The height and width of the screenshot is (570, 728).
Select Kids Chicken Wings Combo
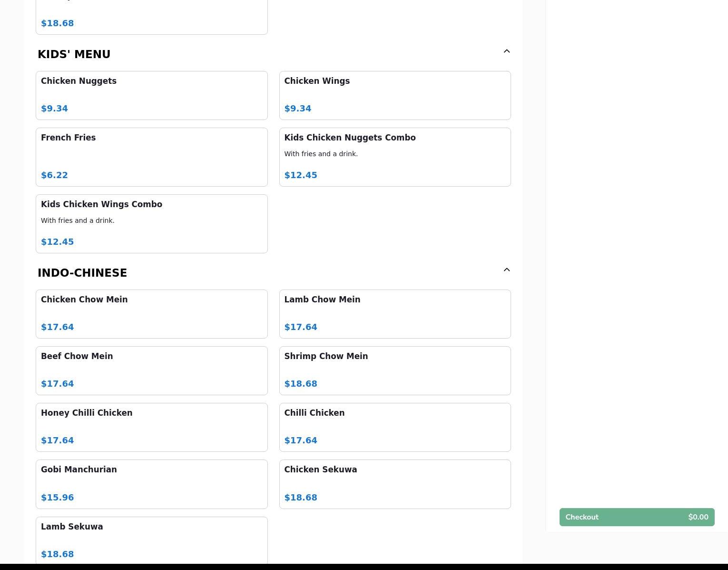coord(151,223)
